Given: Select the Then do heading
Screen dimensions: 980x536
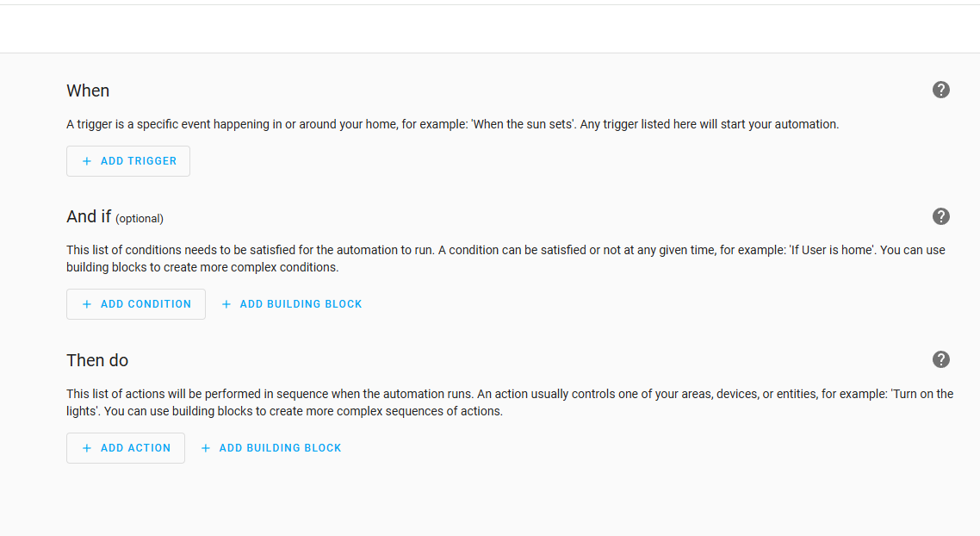Looking at the screenshot, I should (x=97, y=360).
